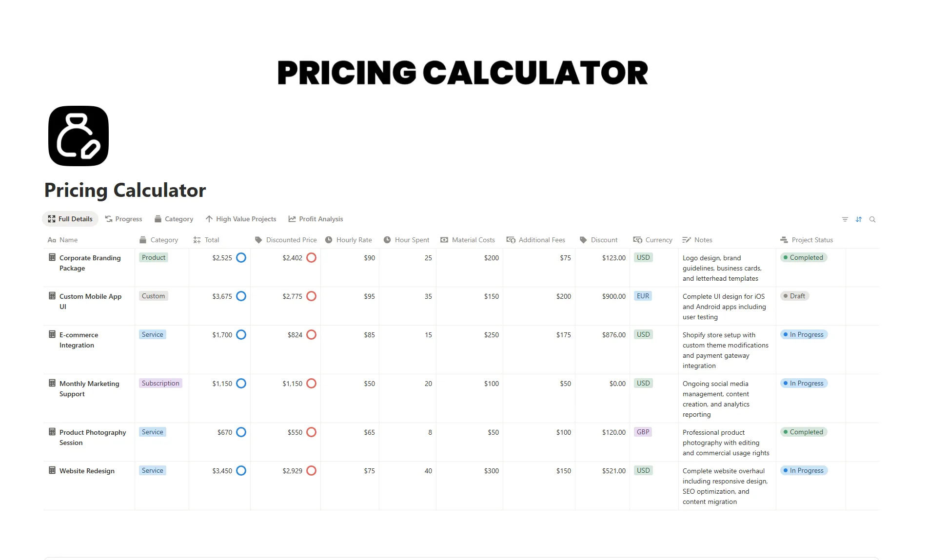Image resolution: width=927 pixels, height=560 pixels.
Task: Click the E-commerce Integration row icon
Action: tap(52, 334)
